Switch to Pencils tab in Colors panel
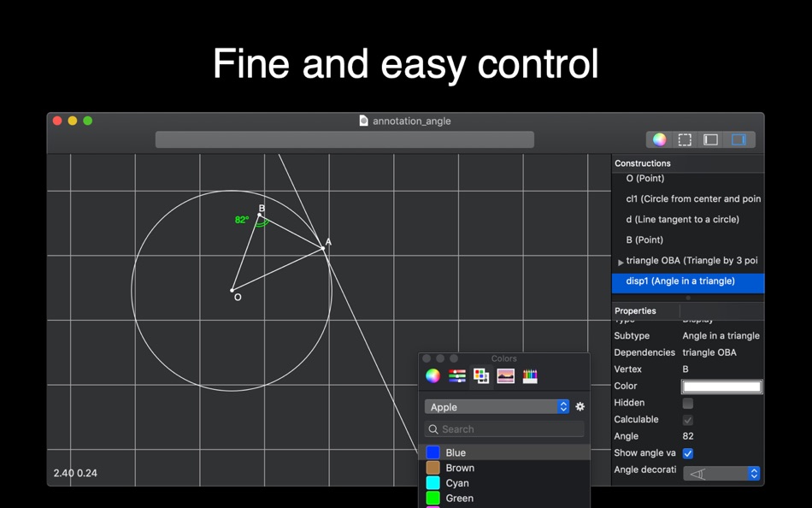The width and height of the screenshot is (812, 508). coord(530,375)
